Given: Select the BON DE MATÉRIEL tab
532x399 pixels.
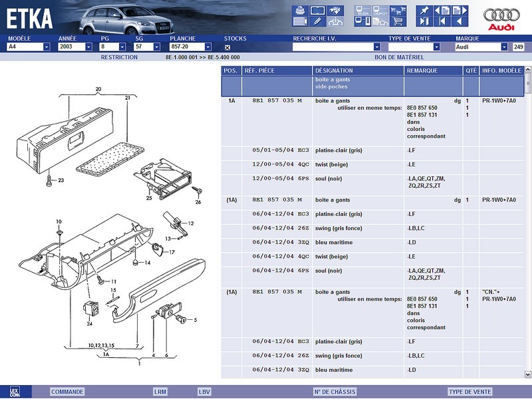Looking at the screenshot, I should pyautogui.click(x=400, y=57).
